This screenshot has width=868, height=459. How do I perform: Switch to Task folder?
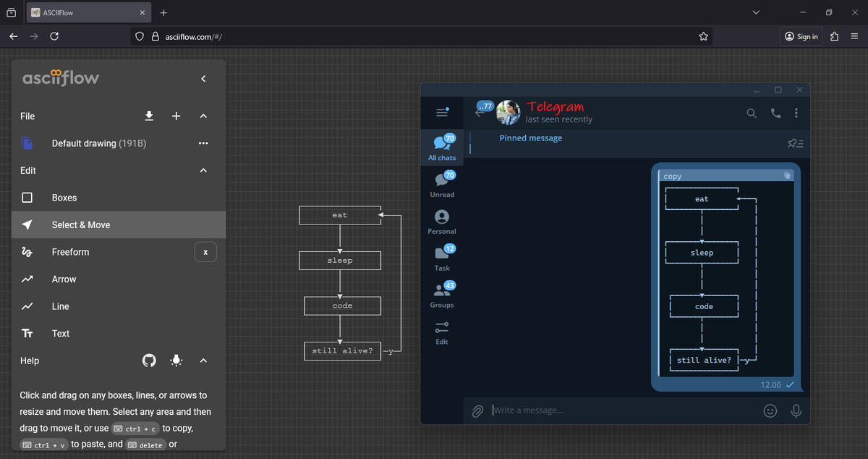(x=442, y=258)
